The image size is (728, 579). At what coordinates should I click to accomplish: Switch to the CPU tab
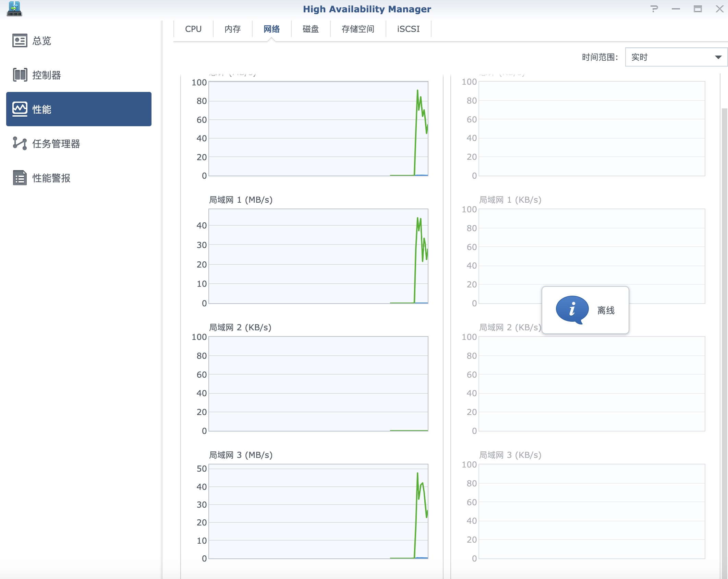coord(193,29)
